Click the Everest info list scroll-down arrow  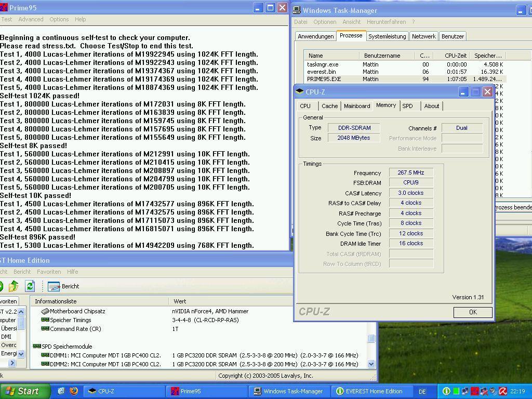pos(371,364)
